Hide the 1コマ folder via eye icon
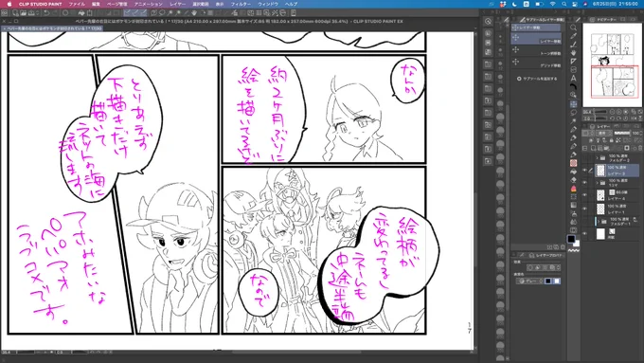Image resolution: width=644 pixels, height=363 pixels. tap(585, 183)
